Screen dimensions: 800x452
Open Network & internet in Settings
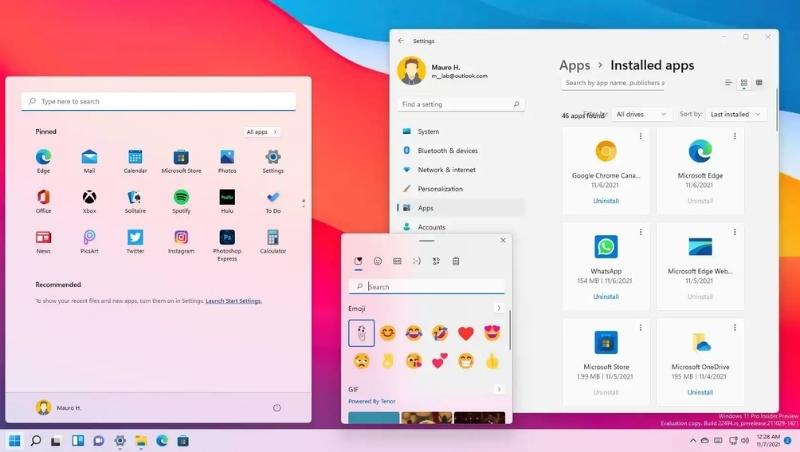pos(461,169)
